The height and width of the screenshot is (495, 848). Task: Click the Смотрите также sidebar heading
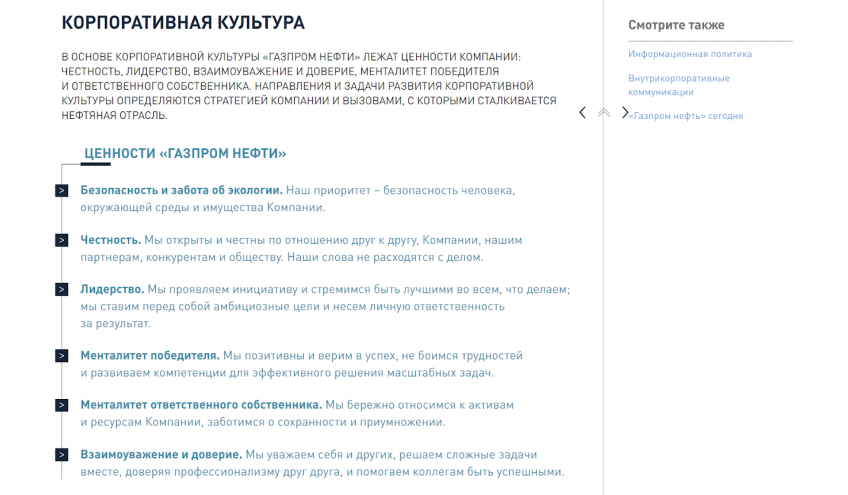pos(676,25)
